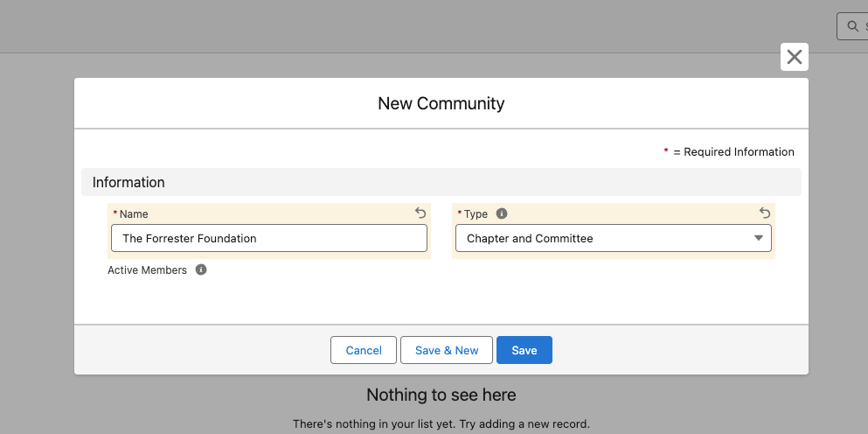Show help info for Active Members
This screenshot has width=868, height=434.
(201, 269)
